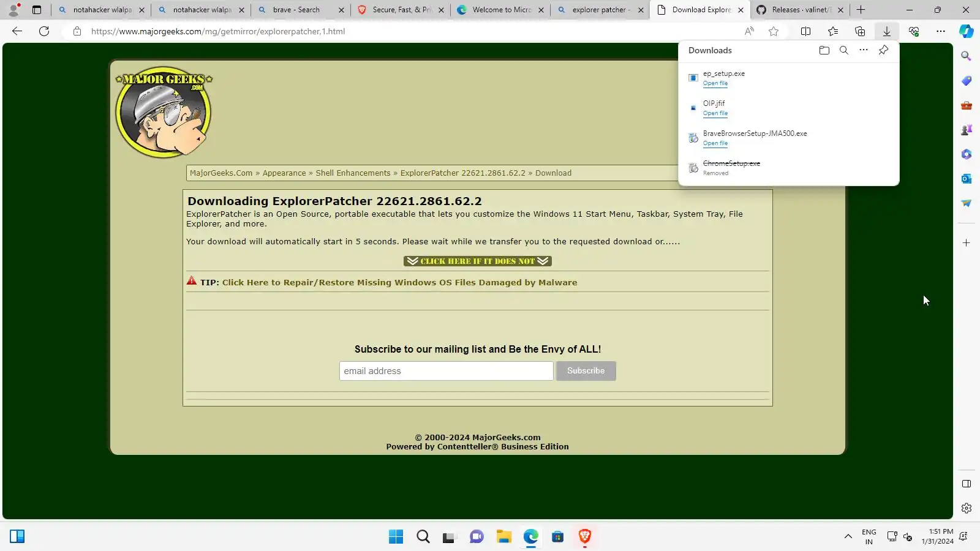
Task: Open the Collections toolbar icon
Action: tap(860, 31)
